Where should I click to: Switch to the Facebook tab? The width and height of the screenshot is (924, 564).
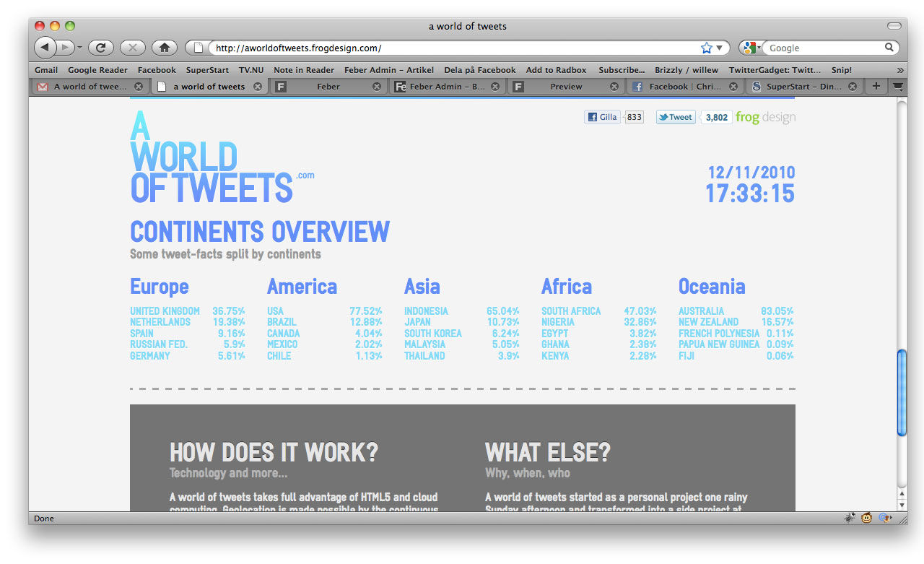679,87
